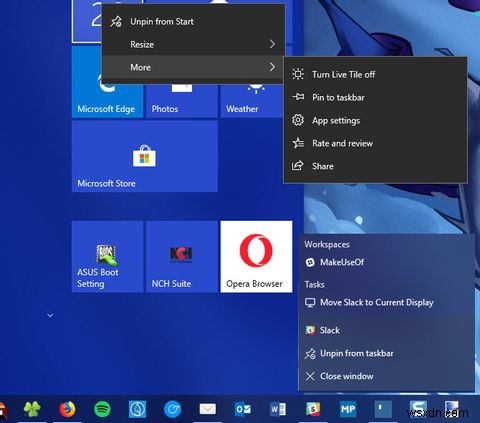Viewport: 480px width, 423px height.
Task: Launch Outlook from the taskbar
Action: [x=243, y=409]
